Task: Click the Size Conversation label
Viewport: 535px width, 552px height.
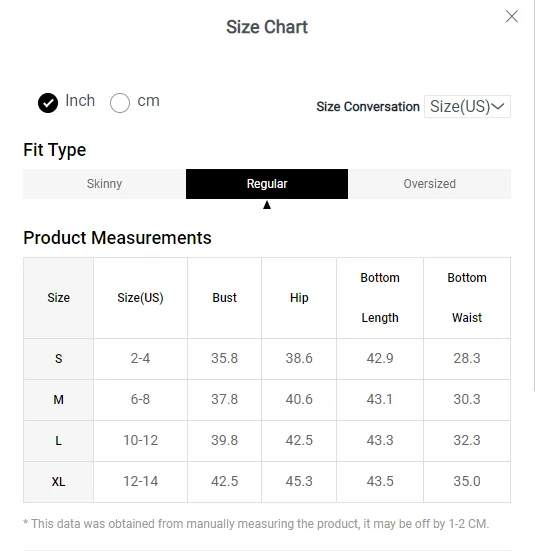Action: pos(368,107)
